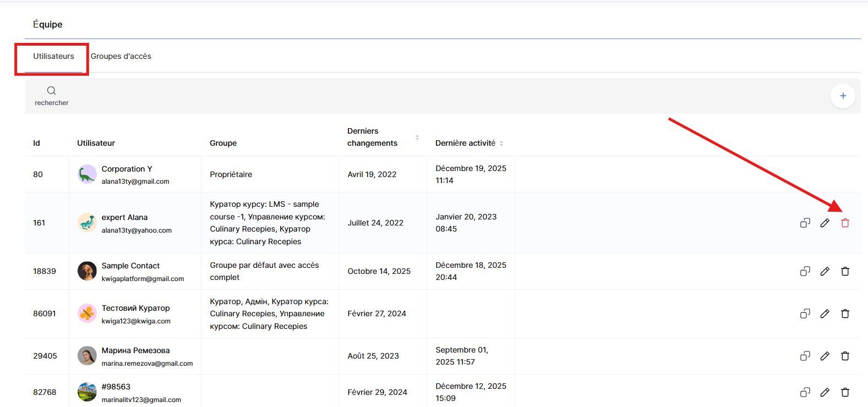Delete the Sample Contact user
The image size is (868, 407).
[x=845, y=271]
